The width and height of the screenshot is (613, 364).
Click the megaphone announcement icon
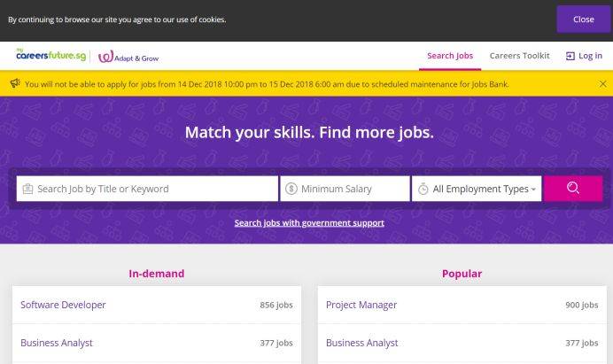point(15,84)
